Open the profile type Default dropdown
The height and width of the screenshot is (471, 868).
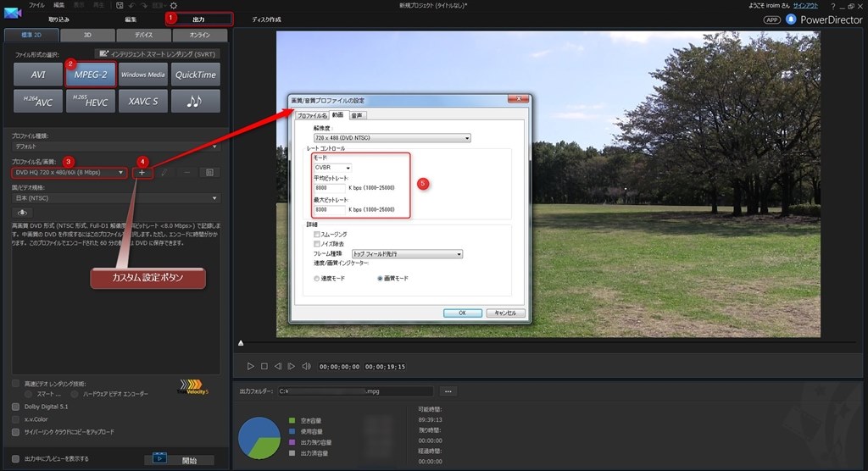click(x=115, y=147)
